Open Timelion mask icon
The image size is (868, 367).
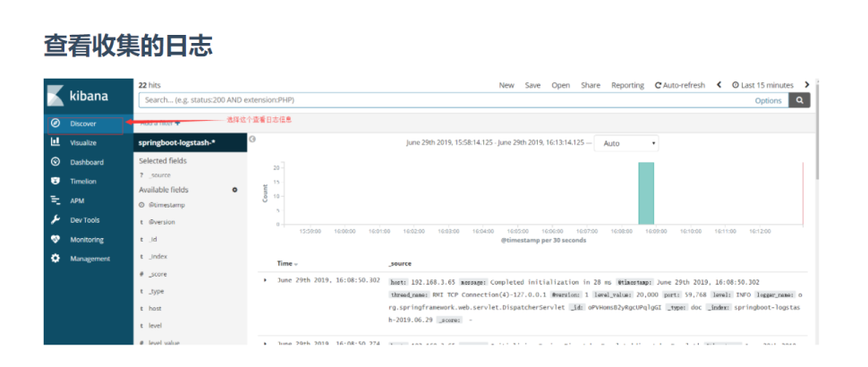pyautogui.click(x=55, y=181)
